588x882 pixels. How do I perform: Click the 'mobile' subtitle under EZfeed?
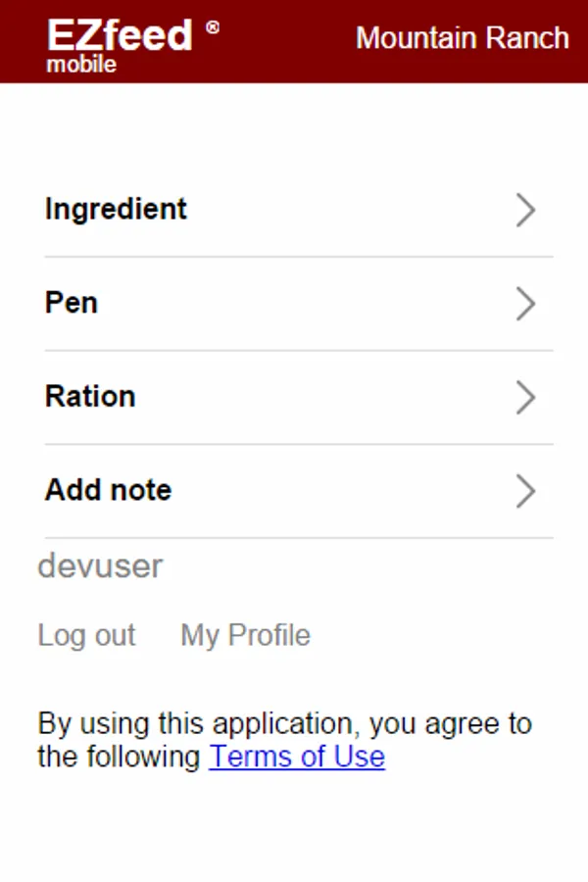click(x=81, y=65)
